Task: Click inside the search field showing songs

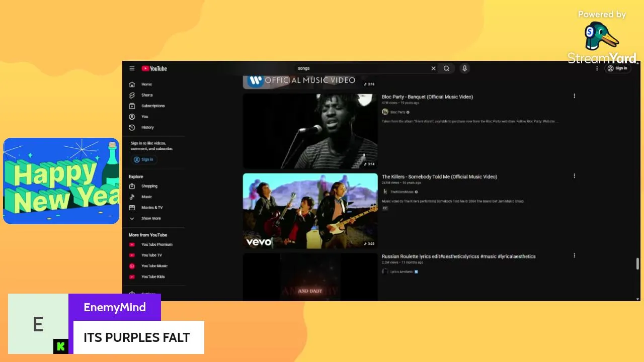Action: point(362,68)
